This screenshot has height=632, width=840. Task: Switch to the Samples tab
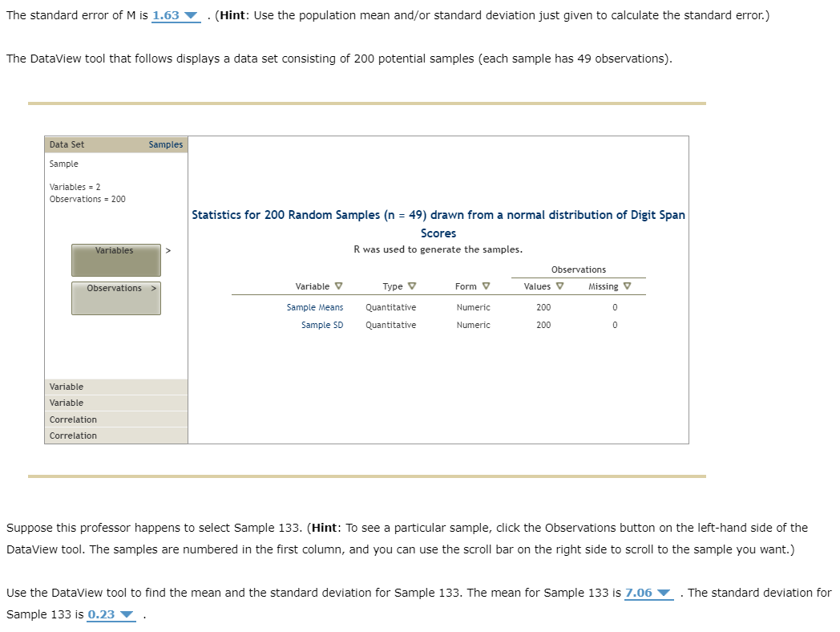pyautogui.click(x=165, y=144)
